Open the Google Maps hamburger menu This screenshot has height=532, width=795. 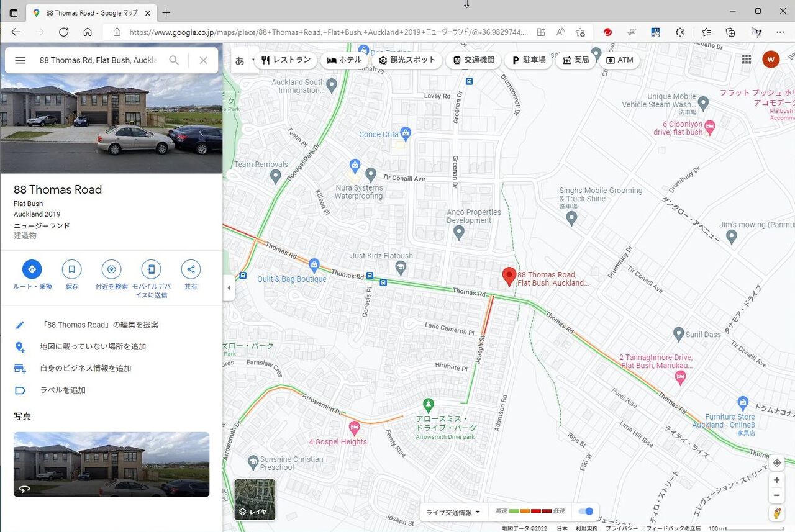tap(20, 60)
